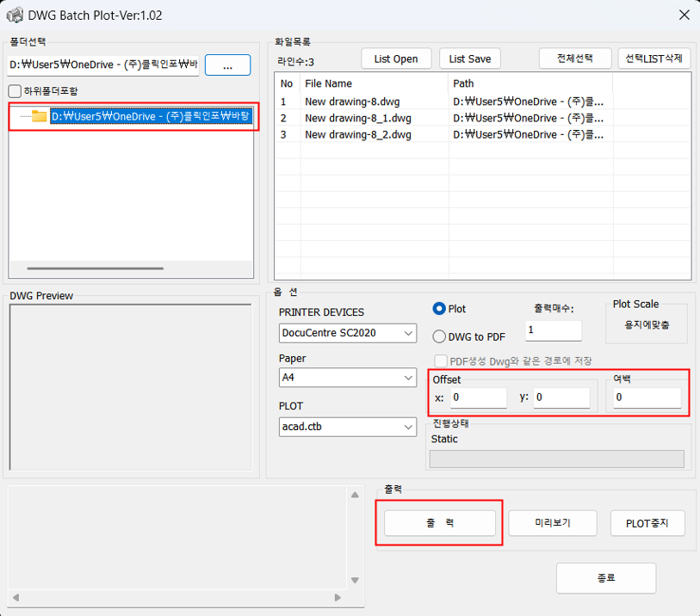Click the 여백 margin input field
This screenshot has width=700, height=616.
[x=646, y=397]
